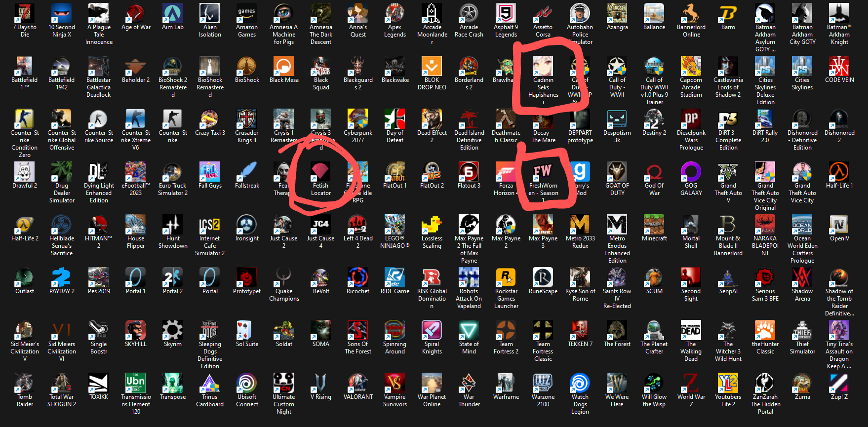Click the 'Transpose' label text
The image size is (868, 427).
tap(173, 397)
